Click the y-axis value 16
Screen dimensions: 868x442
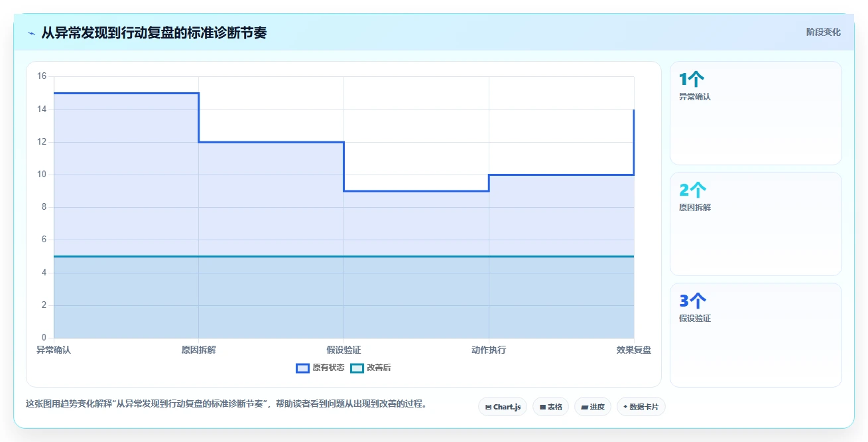(42, 76)
